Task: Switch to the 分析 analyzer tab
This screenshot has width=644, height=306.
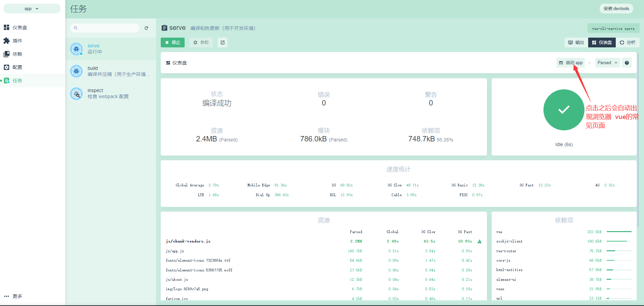Action: 628,42
